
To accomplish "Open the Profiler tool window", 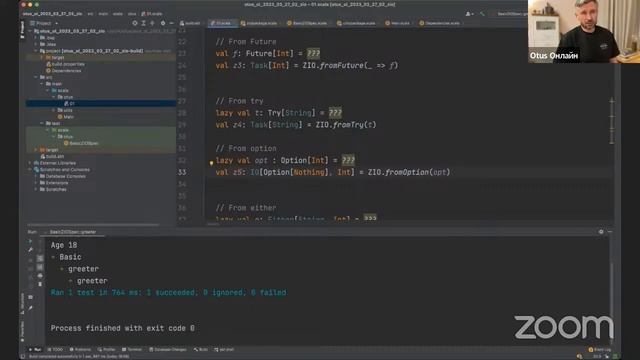I will click(107, 350).
